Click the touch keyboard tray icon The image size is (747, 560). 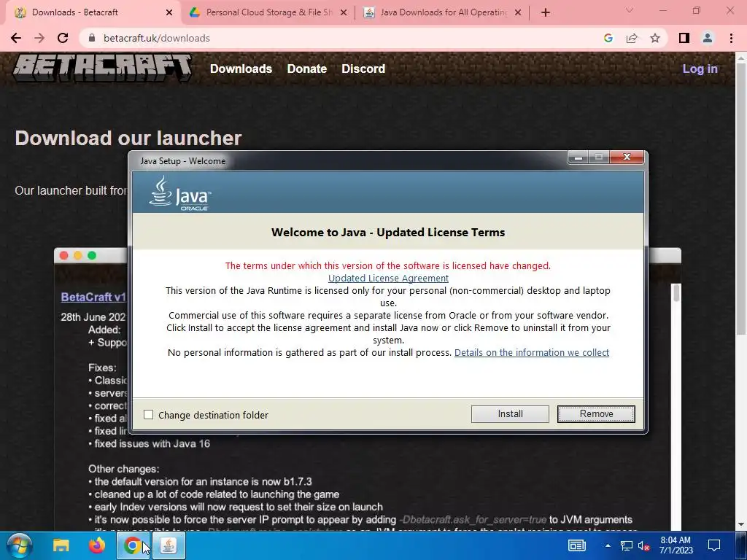[576, 545]
